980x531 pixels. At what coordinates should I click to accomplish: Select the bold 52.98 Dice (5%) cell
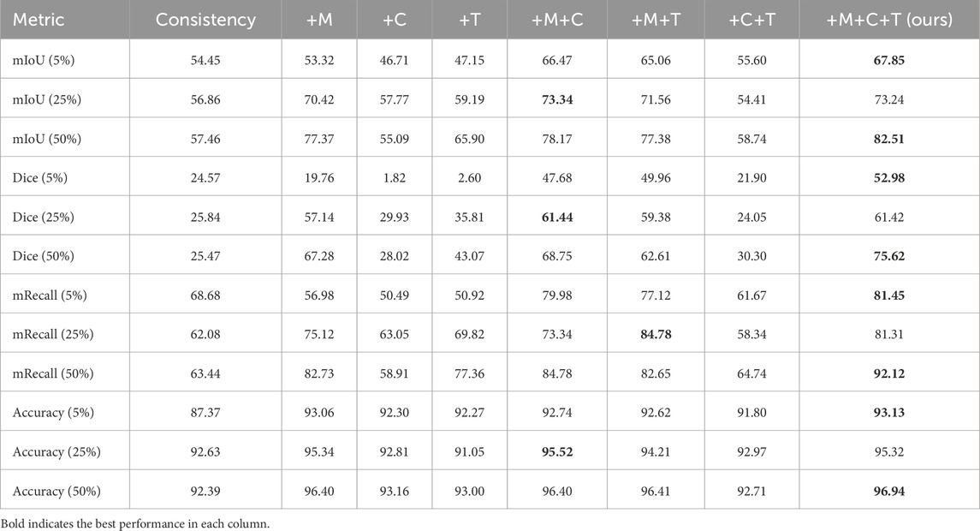click(x=888, y=178)
